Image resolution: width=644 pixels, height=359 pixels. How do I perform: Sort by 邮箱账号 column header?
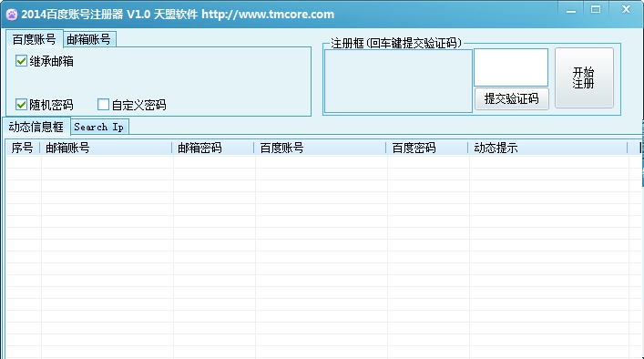[106, 148]
